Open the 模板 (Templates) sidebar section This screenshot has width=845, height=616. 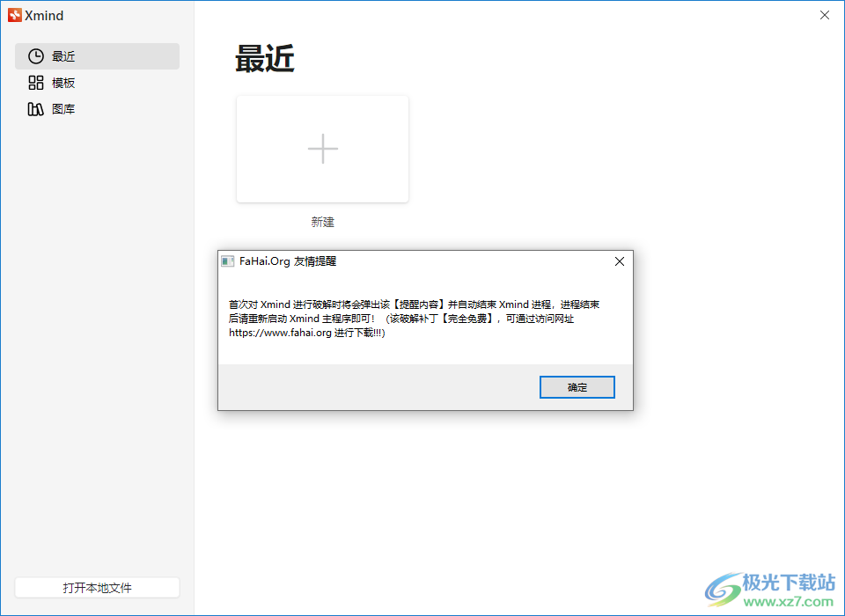(97, 83)
